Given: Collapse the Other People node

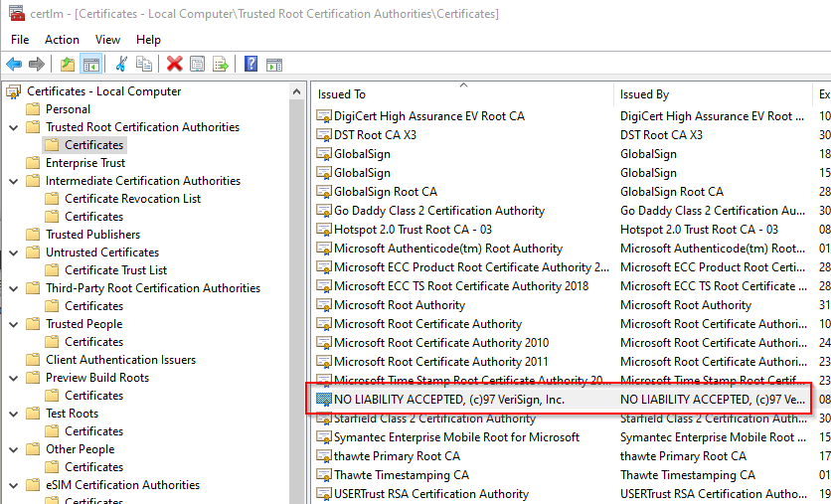Looking at the screenshot, I should point(14,449).
